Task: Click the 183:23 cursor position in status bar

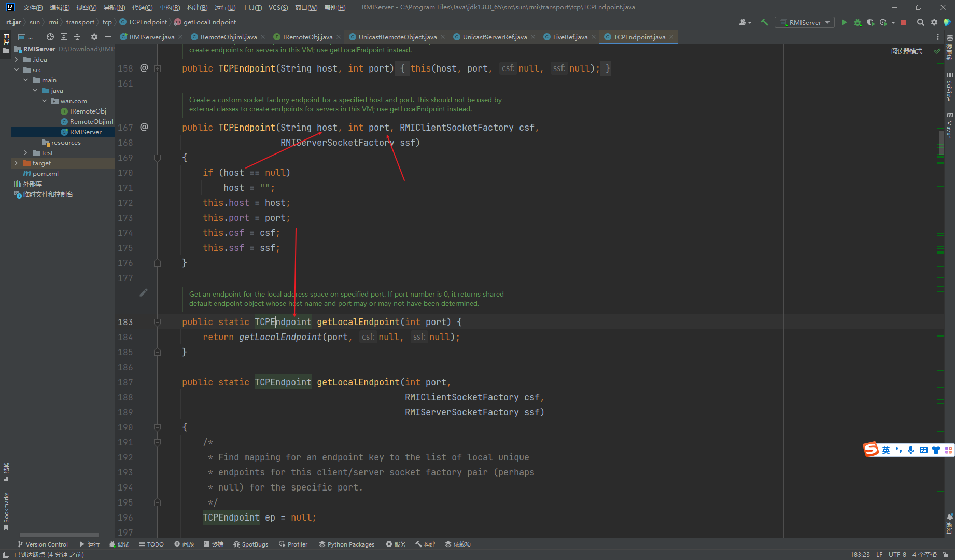Action: [860, 555]
